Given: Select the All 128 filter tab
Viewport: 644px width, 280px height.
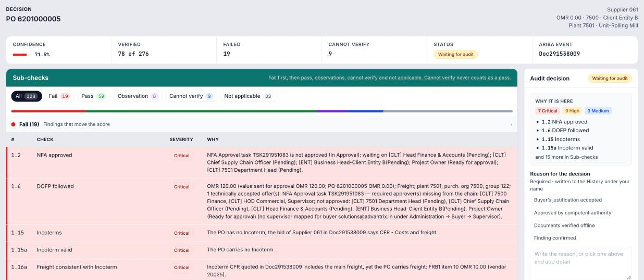Looking at the screenshot, I should [27, 96].
